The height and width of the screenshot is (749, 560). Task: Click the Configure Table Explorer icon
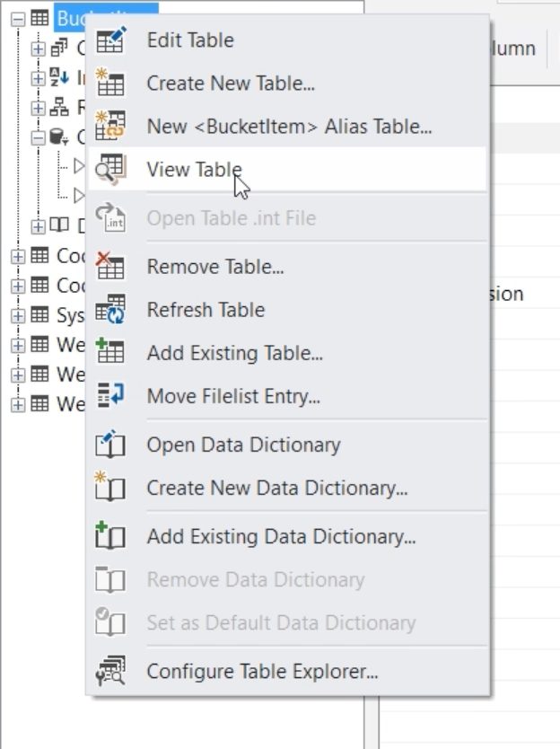[110, 671]
